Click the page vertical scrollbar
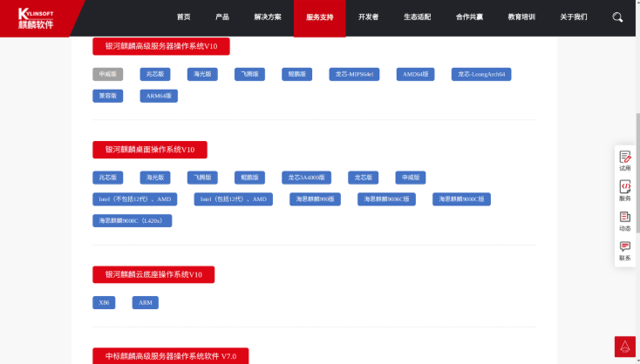640x364 pixels. pos(636,131)
